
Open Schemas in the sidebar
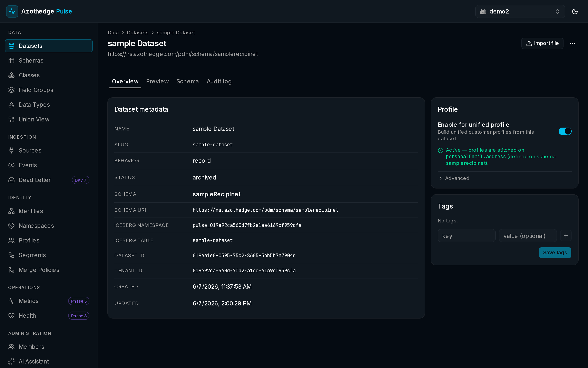click(x=49, y=61)
